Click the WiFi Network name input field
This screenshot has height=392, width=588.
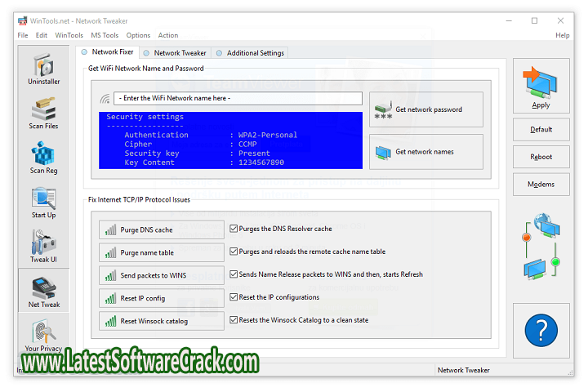click(x=238, y=99)
